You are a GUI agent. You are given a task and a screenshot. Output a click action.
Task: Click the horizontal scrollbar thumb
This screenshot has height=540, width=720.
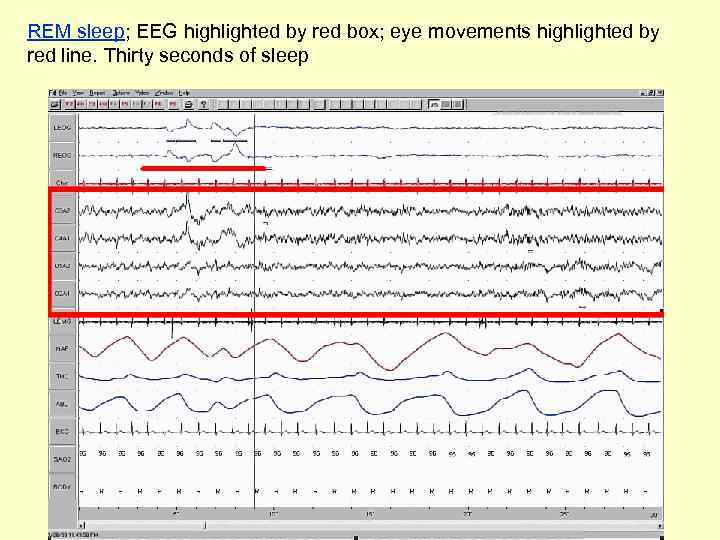205,526
